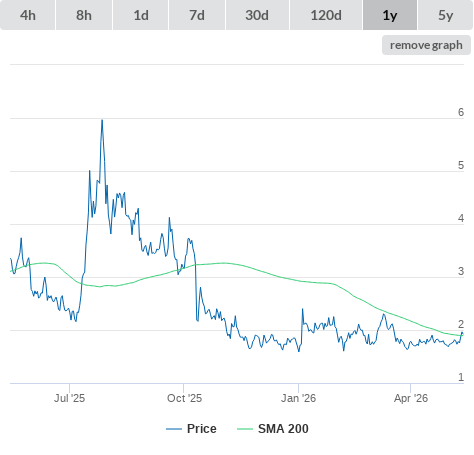Switch to the 8h time range
474x455 pixels.
(x=84, y=15)
